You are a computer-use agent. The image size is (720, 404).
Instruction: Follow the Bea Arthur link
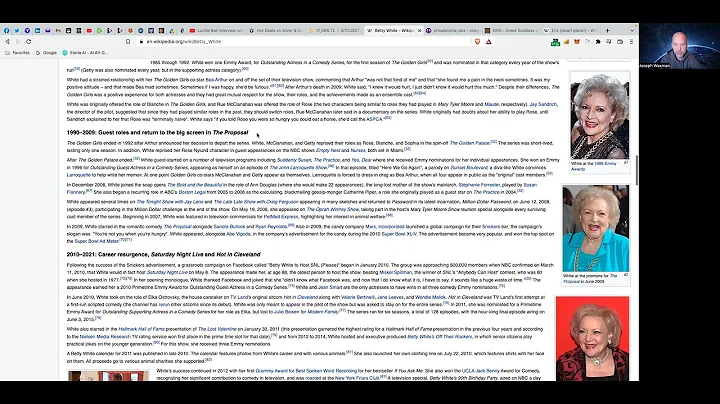coord(217,80)
